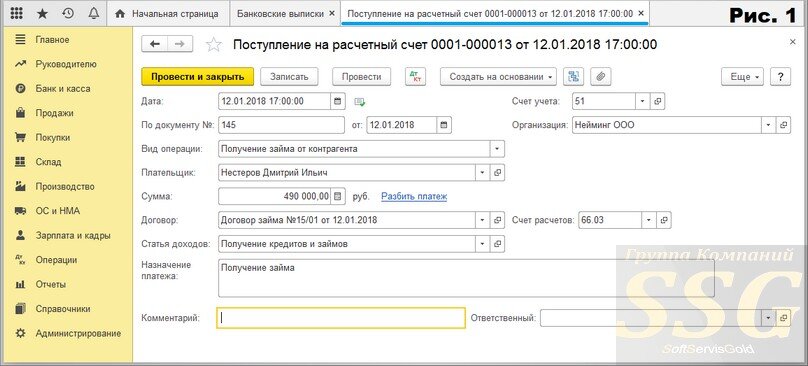
Task: Switch to Банковские выписки tab
Action: [x=281, y=13]
